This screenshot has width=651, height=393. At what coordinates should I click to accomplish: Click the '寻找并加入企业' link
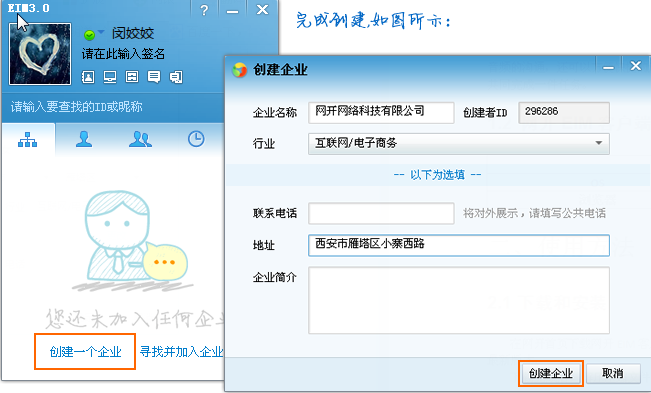tap(181, 352)
